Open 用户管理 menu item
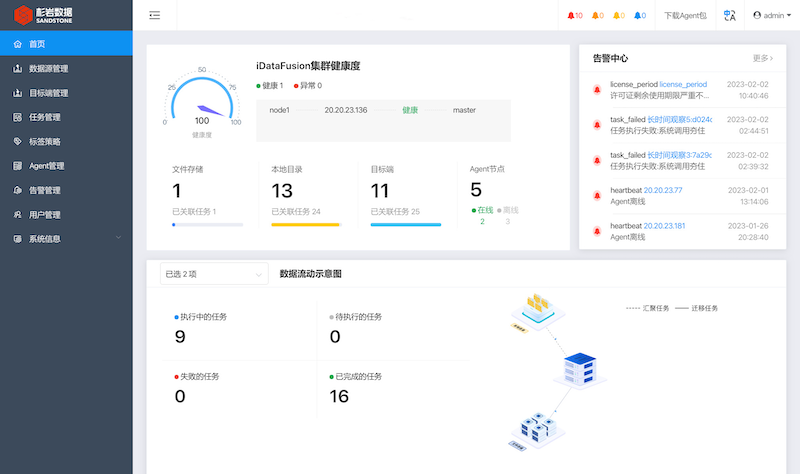 point(66,215)
